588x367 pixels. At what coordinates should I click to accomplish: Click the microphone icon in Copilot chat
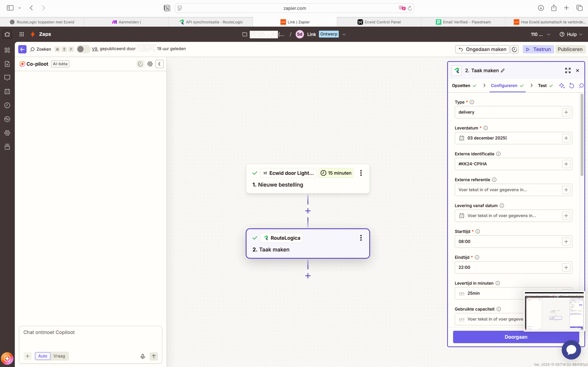tap(142, 356)
